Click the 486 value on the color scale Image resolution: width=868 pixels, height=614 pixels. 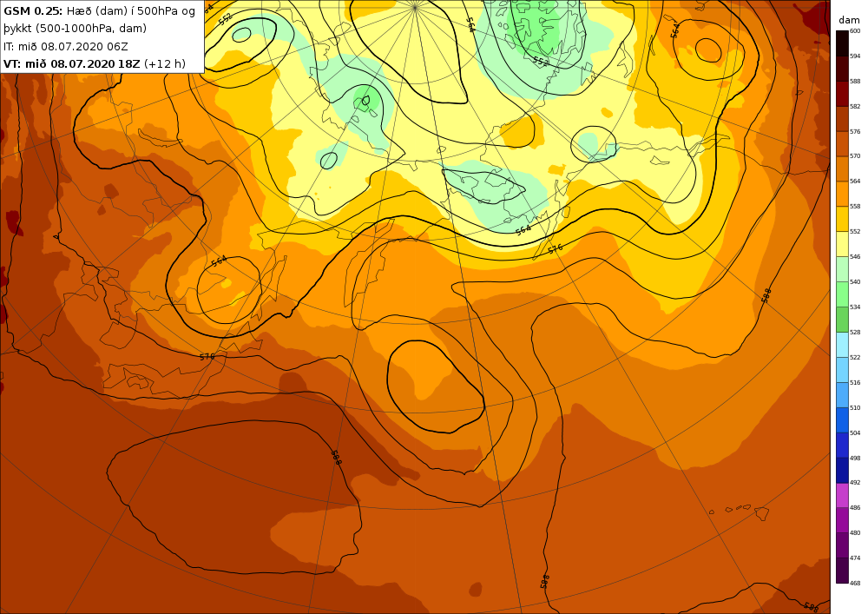tap(855, 508)
